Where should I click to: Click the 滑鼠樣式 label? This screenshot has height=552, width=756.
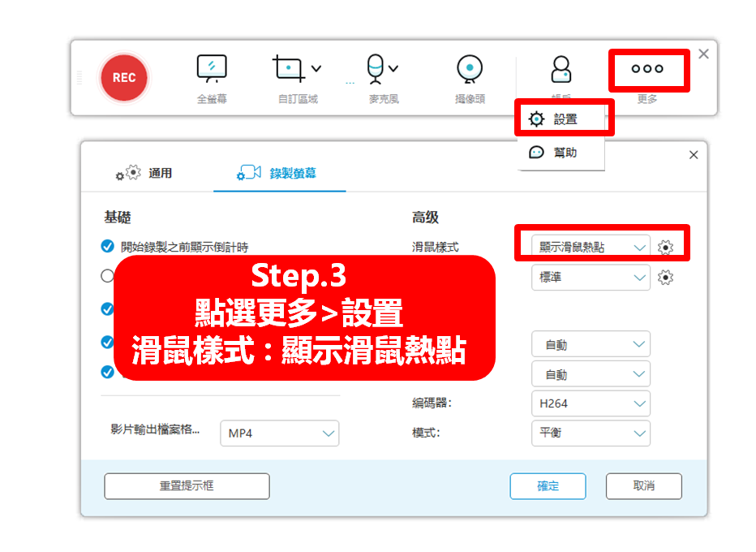pos(436,247)
